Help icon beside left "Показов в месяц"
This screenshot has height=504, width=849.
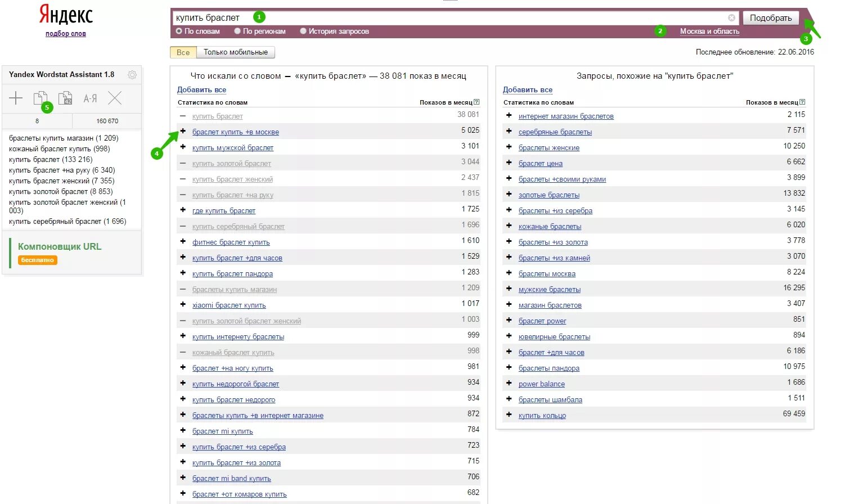coord(477,102)
